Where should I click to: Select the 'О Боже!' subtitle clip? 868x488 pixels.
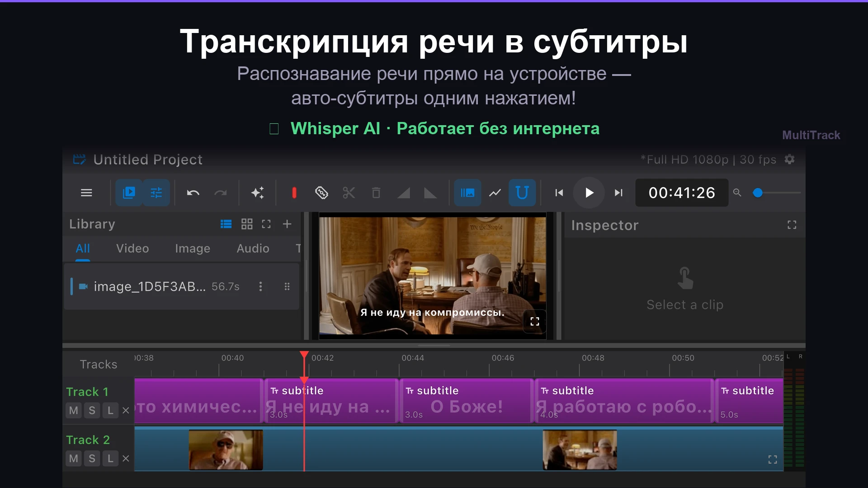point(467,401)
